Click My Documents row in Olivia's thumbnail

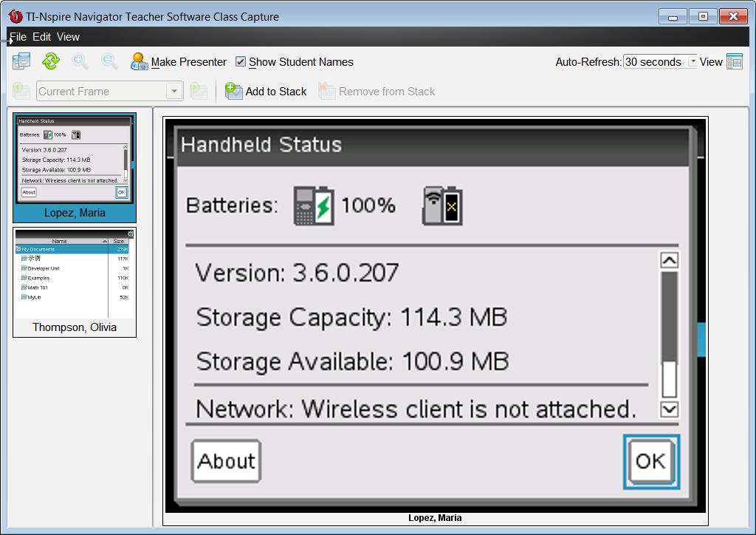[72, 250]
